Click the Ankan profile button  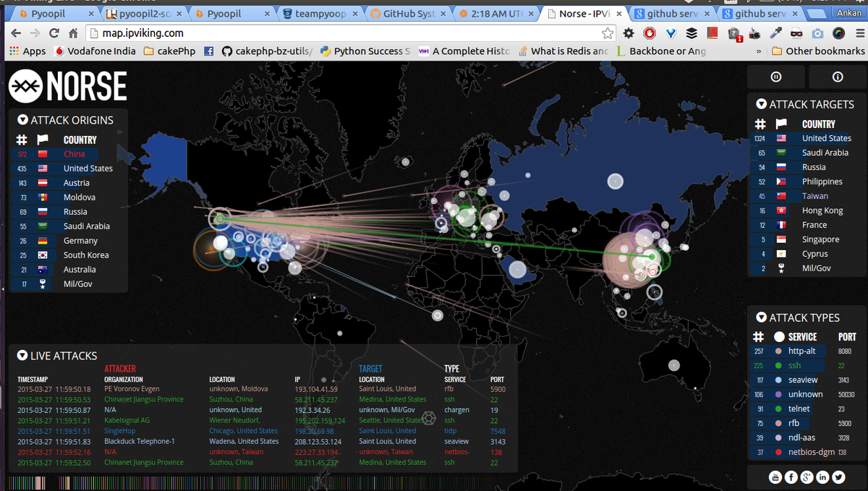(848, 13)
